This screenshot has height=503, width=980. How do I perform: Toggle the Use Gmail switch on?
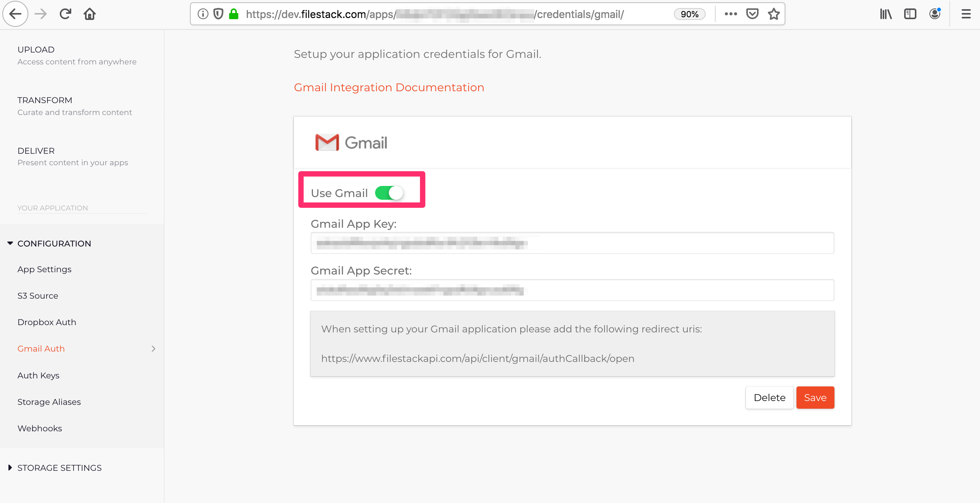tap(389, 192)
